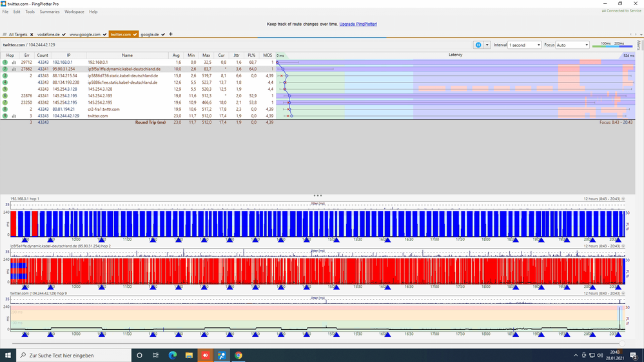
Task: Click the hop 9 green number circle
Action: click(5, 116)
